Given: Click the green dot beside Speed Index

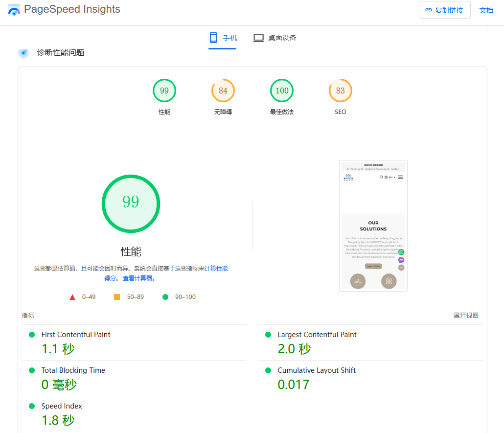Looking at the screenshot, I should tap(32, 406).
